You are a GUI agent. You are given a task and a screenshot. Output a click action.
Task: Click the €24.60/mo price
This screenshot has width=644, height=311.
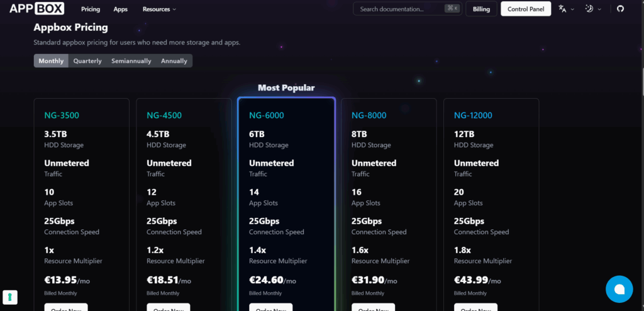click(x=273, y=280)
